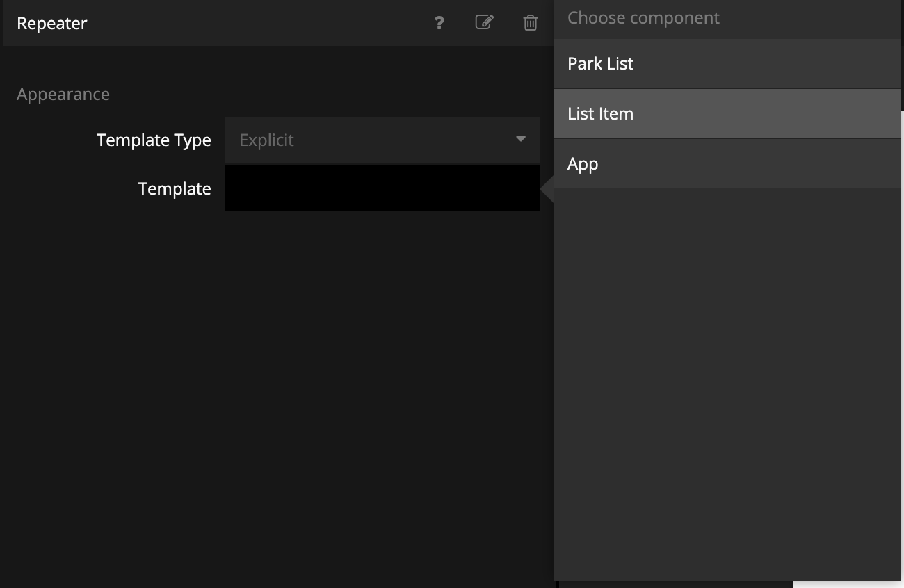Viewport: 904px width, 588px height.
Task: Click the Explicit value text
Action: pos(266,140)
